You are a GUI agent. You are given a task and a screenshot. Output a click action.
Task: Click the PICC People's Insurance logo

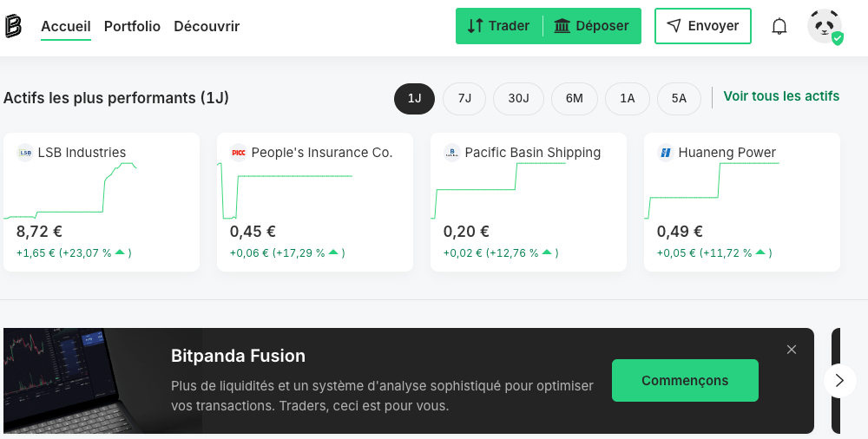(x=238, y=153)
